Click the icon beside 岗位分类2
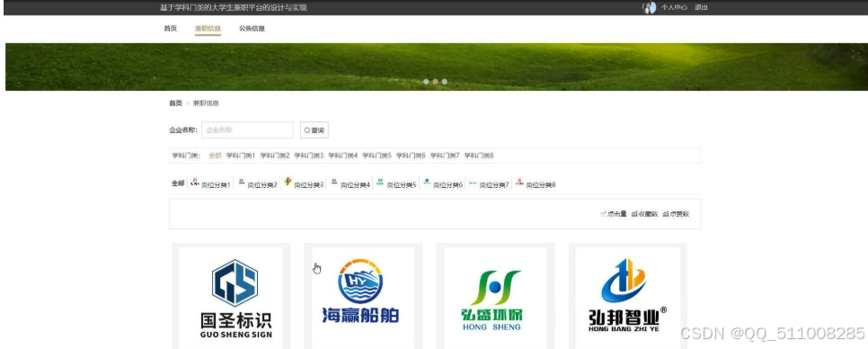 pos(242,181)
